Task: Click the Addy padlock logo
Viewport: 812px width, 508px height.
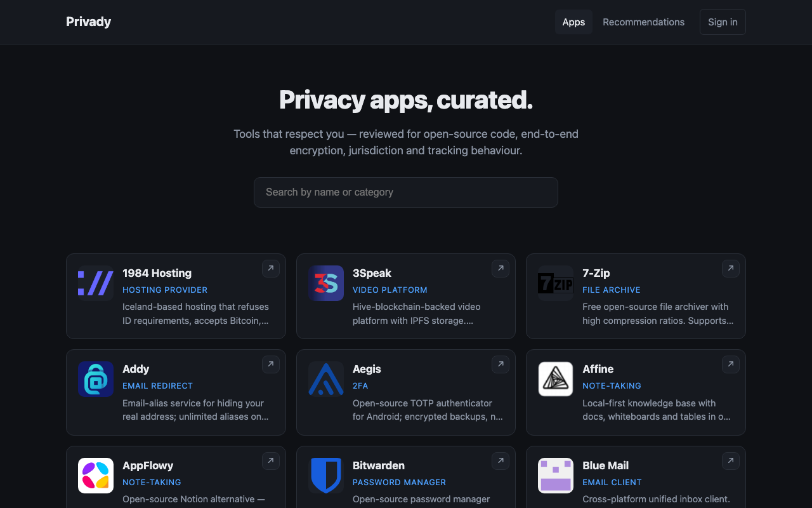Action: point(96,379)
